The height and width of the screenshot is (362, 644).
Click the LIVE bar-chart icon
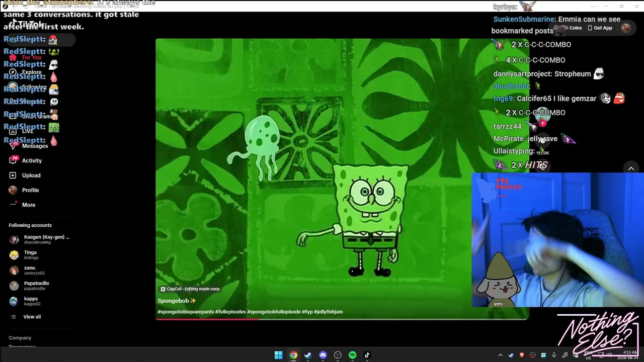pyautogui.click(x=13, y=131)
